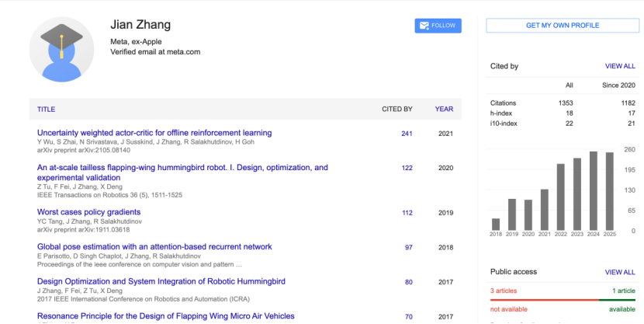Open Global pose estimation paper link
Viewport: 644px width, 324px height.
[154, 246]
